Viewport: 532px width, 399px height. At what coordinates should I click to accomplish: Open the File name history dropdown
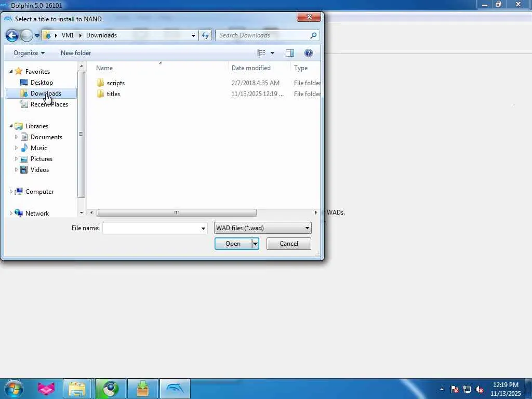point(203,228)
